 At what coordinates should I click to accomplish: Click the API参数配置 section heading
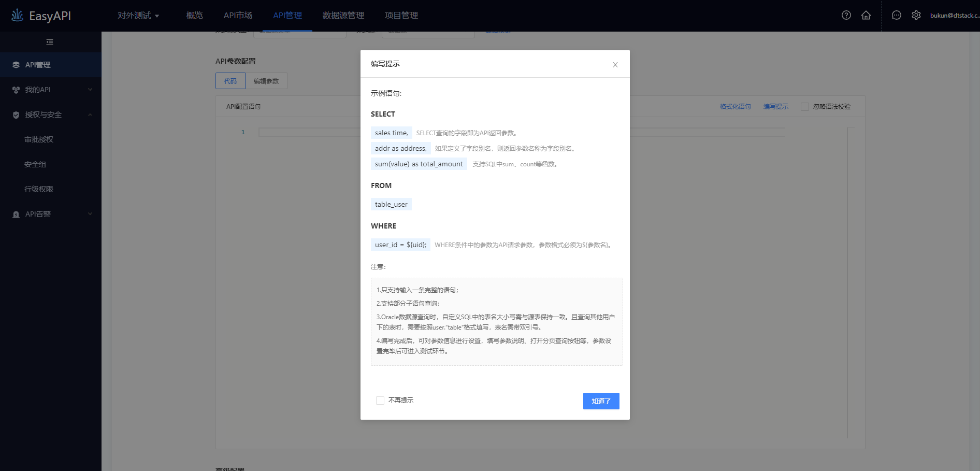click(x=236, y=61)
